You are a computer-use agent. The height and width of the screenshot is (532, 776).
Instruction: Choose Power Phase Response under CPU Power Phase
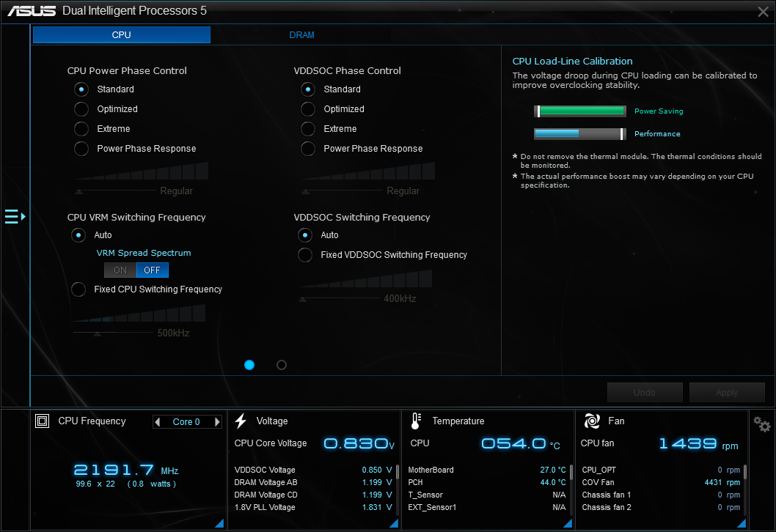pos(81,149)
